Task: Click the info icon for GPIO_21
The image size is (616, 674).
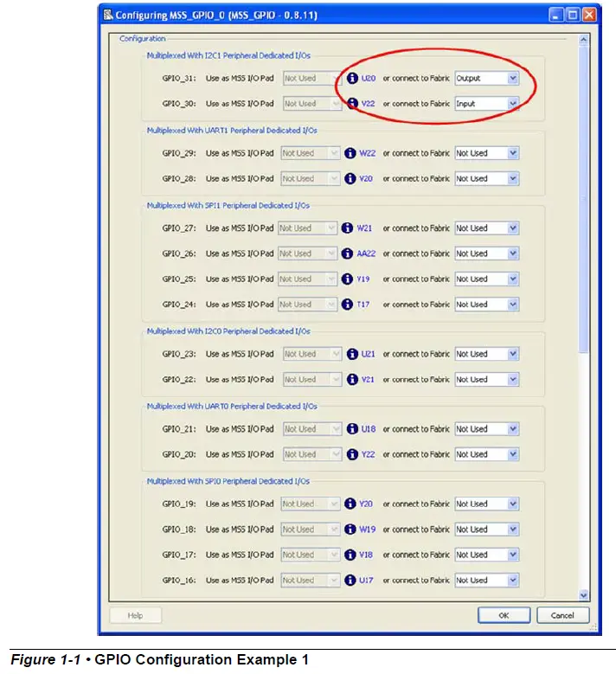Action: (352, 428)
